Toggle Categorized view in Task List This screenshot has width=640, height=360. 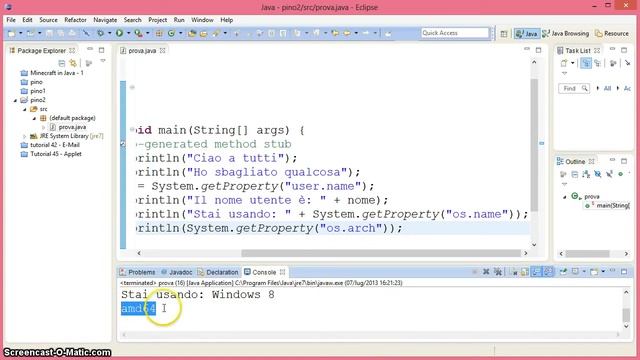tap(586, 63)
